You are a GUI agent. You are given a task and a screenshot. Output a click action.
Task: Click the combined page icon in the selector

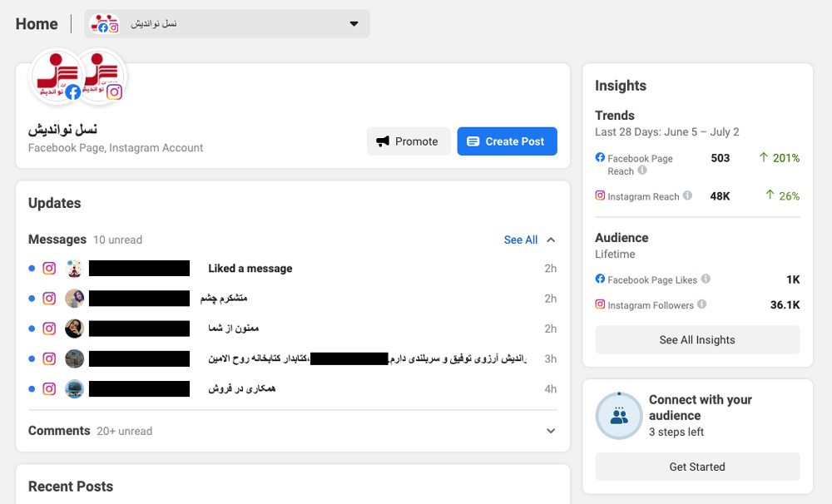[x=105, y=24]
